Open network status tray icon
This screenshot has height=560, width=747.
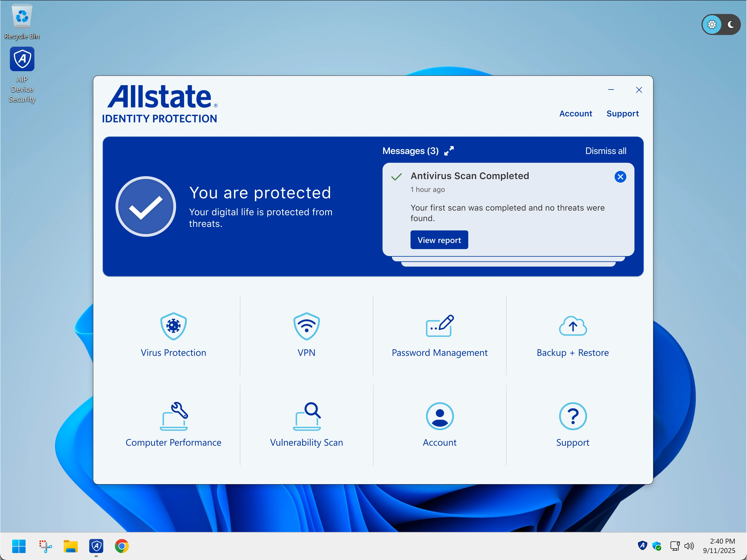pos(675,546)
